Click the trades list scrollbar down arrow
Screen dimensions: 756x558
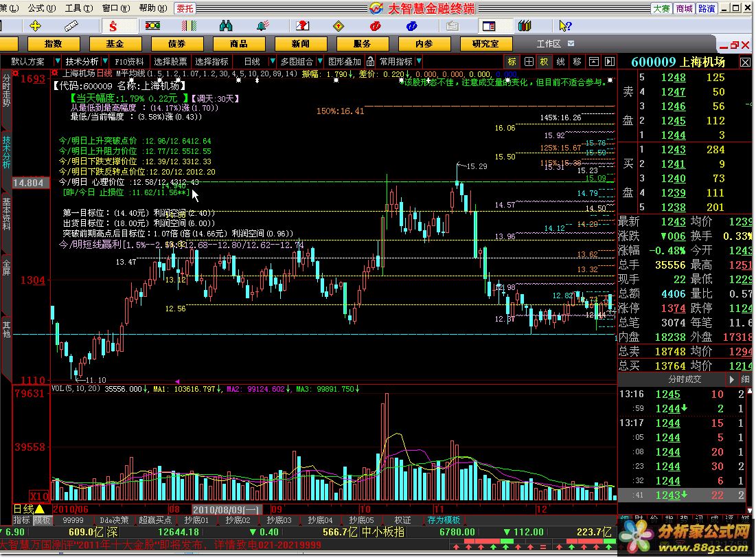(x=751, y=510)
